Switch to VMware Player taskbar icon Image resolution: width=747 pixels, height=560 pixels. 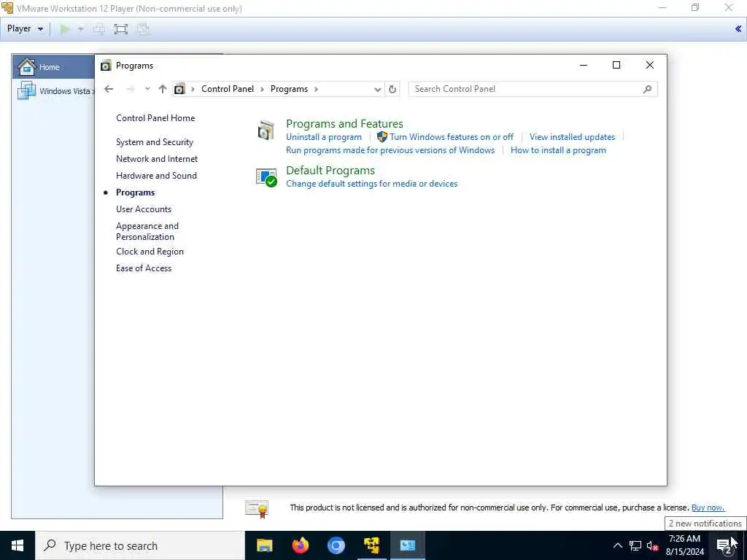(371, 545)
